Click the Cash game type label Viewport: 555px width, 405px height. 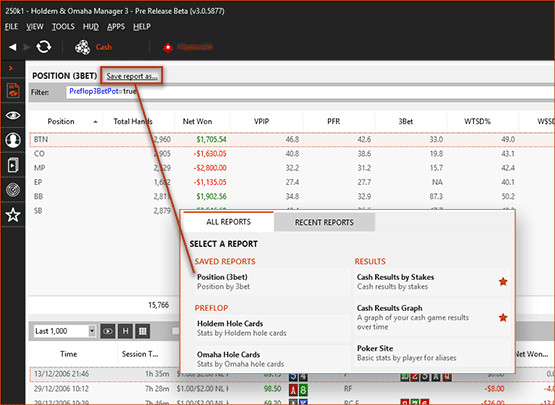104,47
